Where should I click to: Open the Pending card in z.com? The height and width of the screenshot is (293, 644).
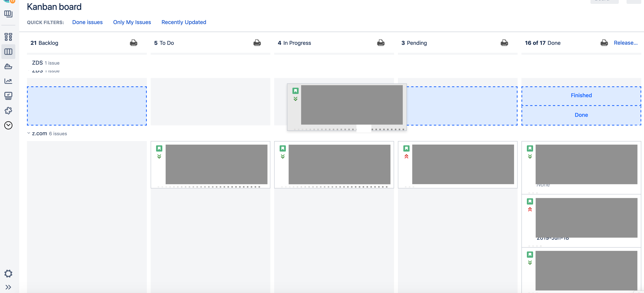point(457,165)
